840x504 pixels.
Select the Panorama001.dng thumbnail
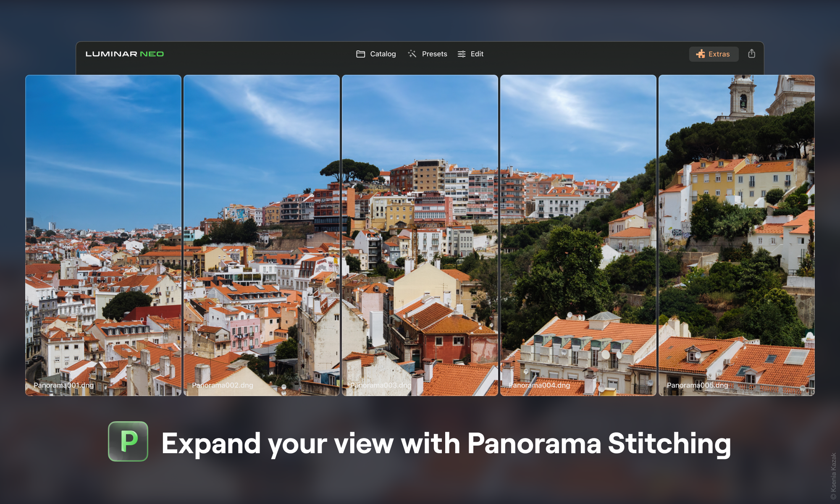pos(103,235)
